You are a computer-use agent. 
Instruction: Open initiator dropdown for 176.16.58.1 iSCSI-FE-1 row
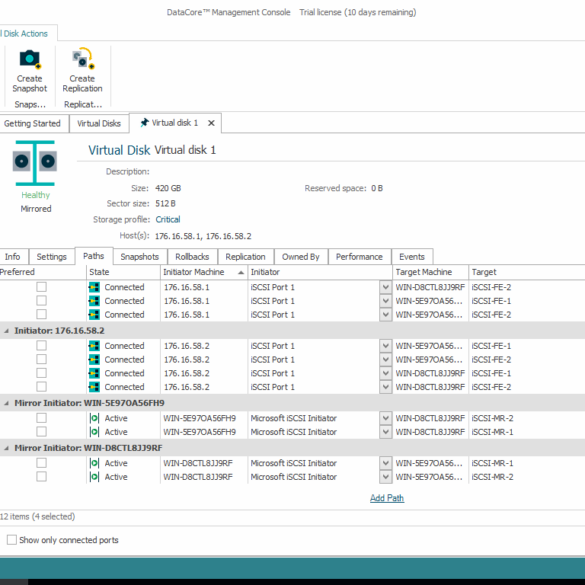[x=385, y=301]
